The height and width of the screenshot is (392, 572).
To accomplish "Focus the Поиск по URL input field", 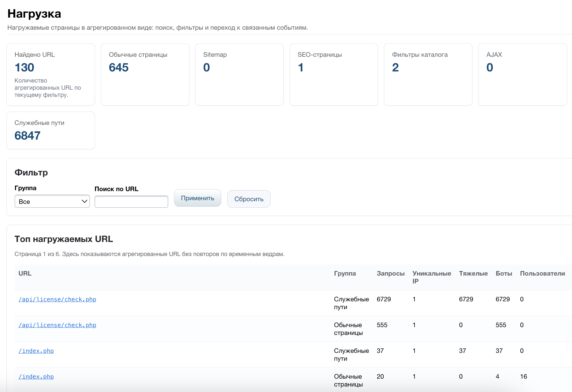I will coord(131,202).
